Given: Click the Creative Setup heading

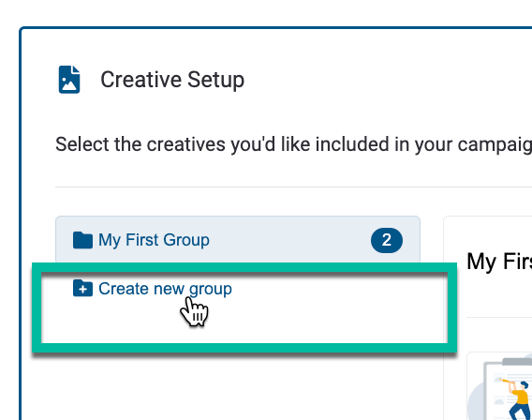Looking at the screenshot, I should click(x=172, y=80).
